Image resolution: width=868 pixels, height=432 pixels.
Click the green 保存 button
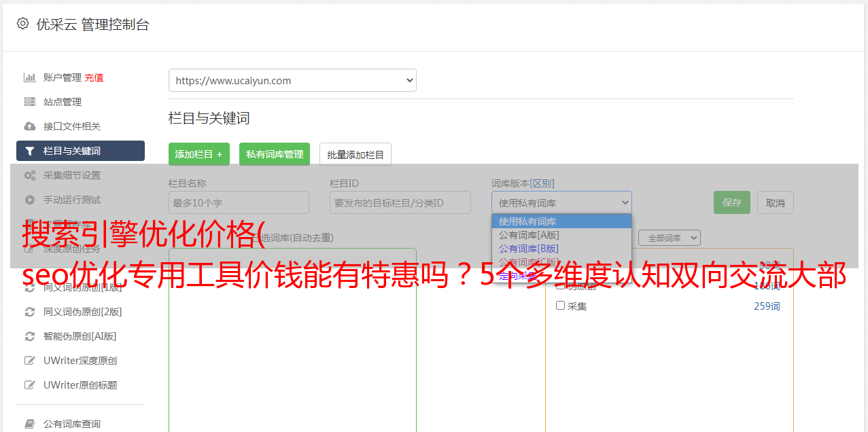click(x=732, y=202)
